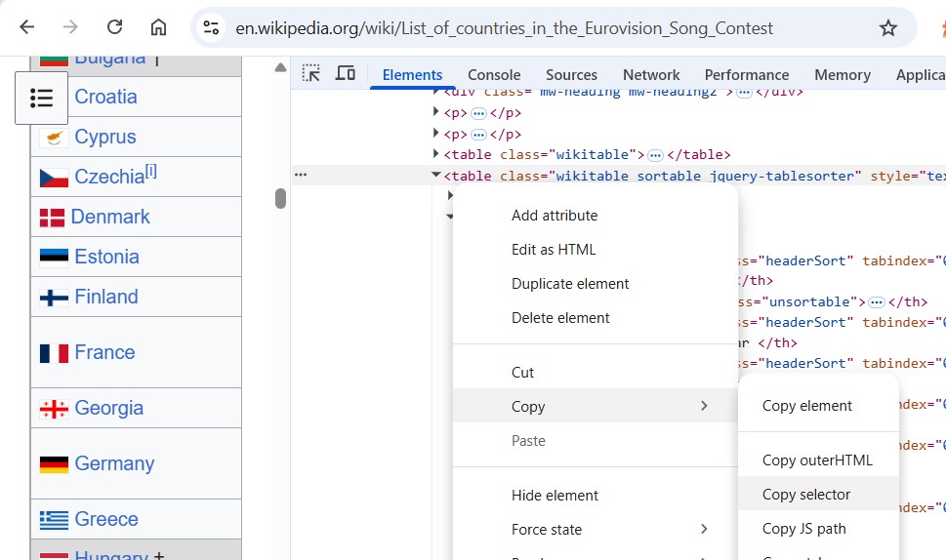Collapse the wikitable sortable table node
Screen dimensions: 946x560
pyautogui.click(x=436, y=176)
